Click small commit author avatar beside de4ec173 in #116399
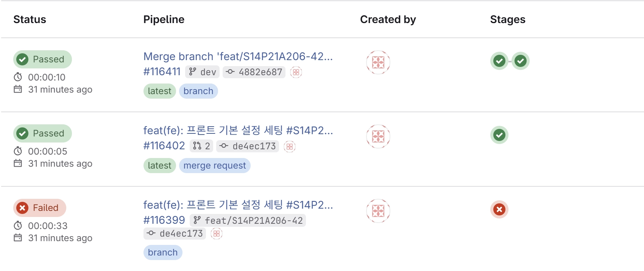Viewport: 644px width, 271px height. pos(216,234)
